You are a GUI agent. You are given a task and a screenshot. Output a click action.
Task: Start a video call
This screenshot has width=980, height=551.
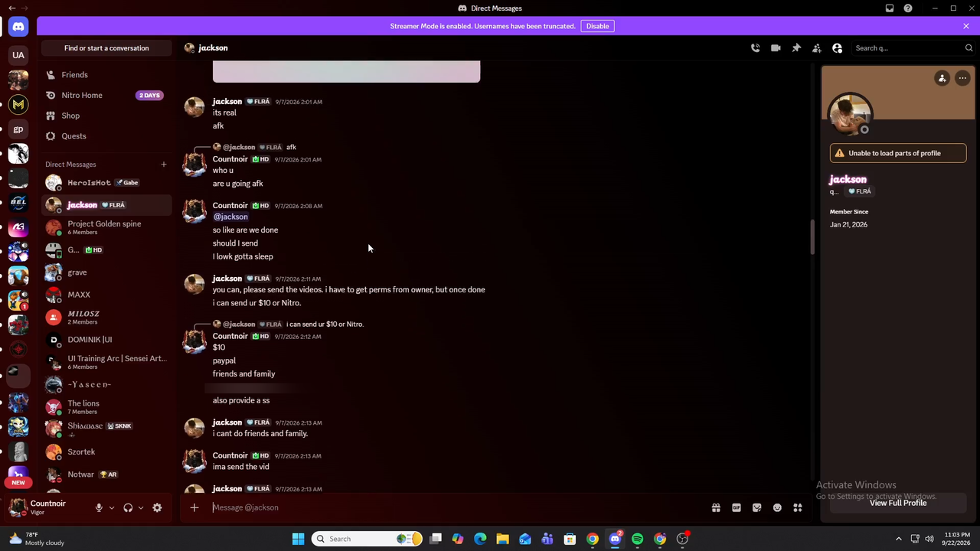[776, 48]
